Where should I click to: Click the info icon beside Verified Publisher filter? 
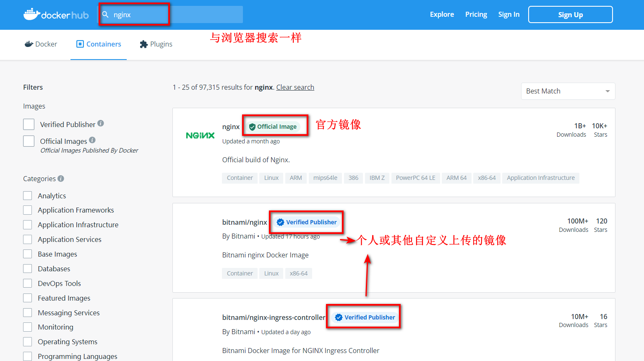pos(101,123)
